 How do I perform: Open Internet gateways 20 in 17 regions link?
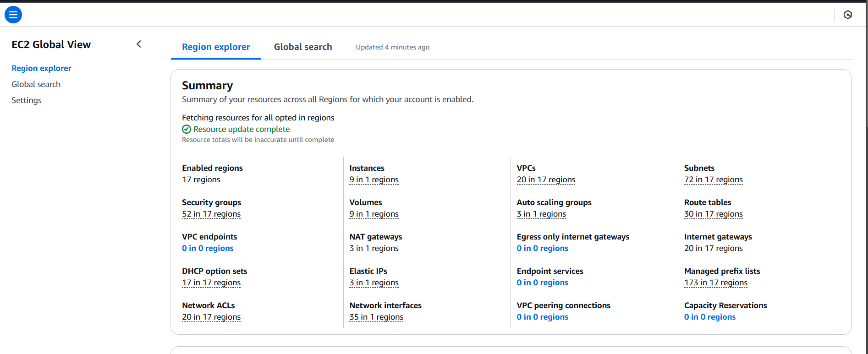[x=713, y=248]
